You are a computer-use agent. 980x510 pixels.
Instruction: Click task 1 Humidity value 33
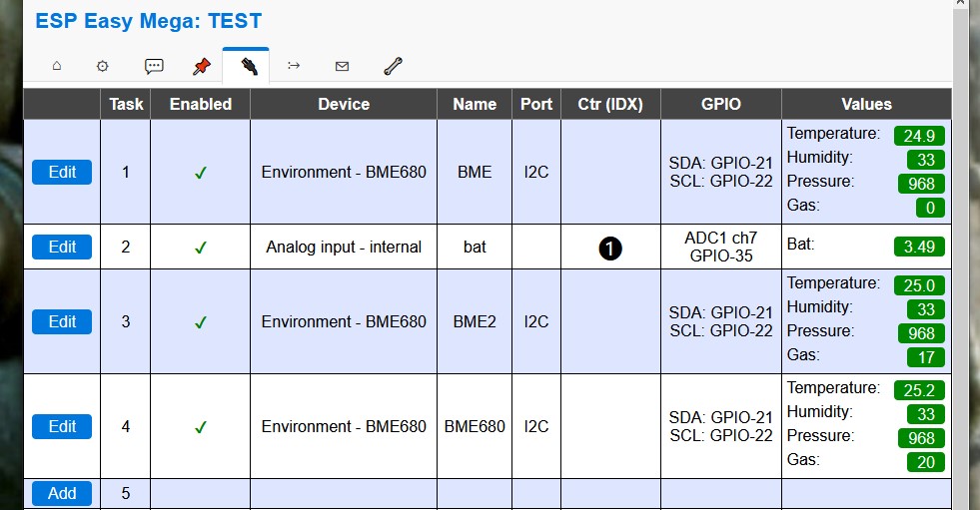coord(926,160)
